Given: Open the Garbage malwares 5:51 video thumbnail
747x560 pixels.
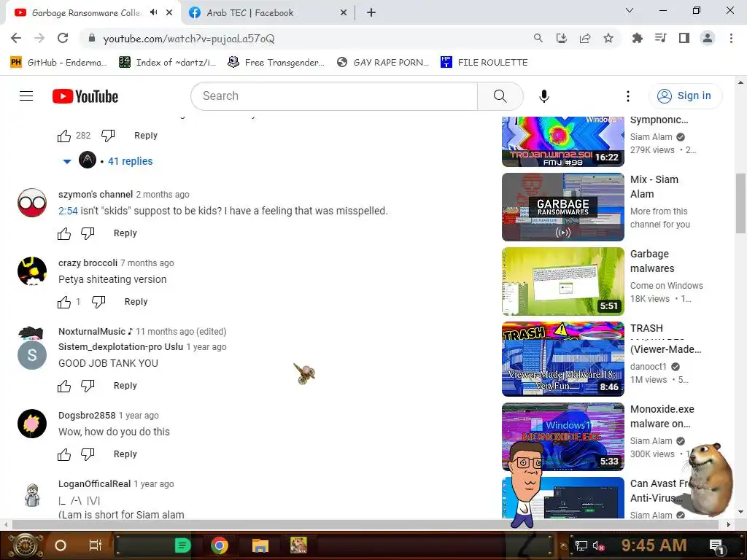Looking at the screenshot, I should (562, 281).
